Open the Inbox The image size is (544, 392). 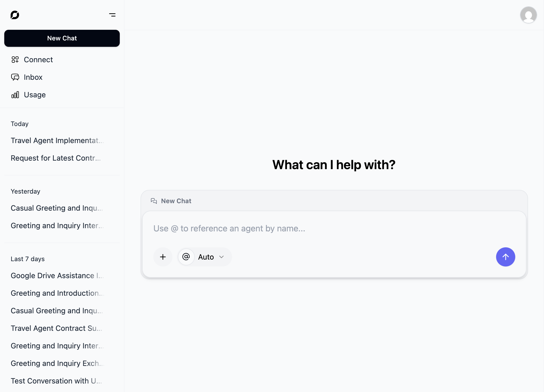[x=33, y=77]
